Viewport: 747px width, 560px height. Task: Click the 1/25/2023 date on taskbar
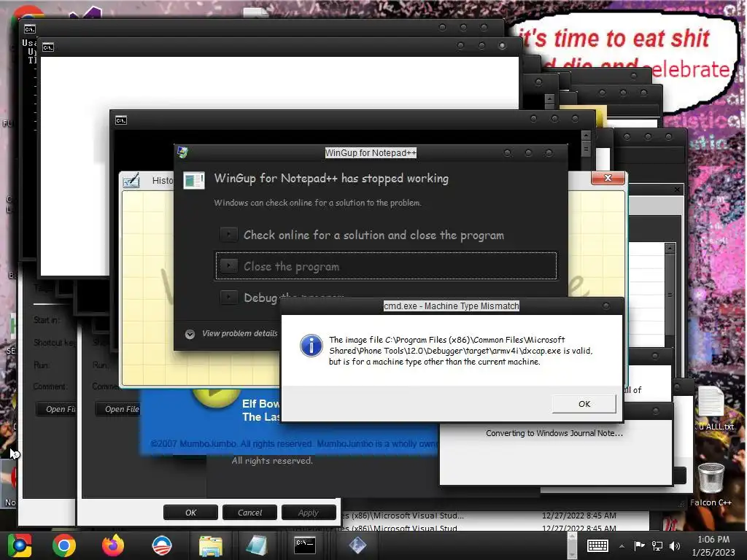(x=713, y=553)
